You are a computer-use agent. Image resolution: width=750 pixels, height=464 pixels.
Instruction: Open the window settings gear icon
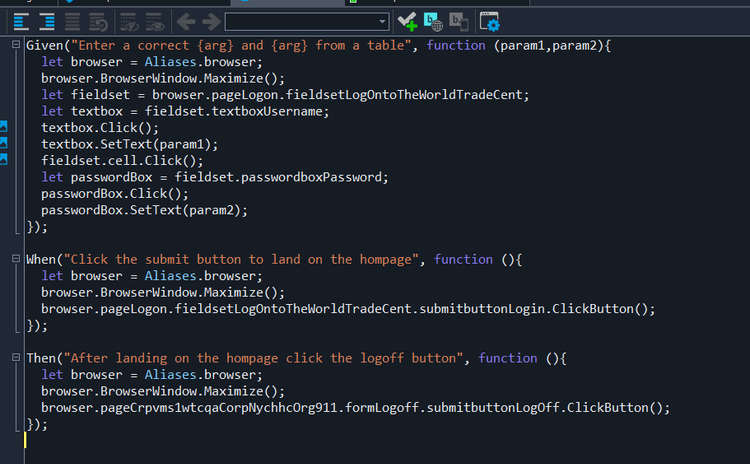tap(489, 22)
